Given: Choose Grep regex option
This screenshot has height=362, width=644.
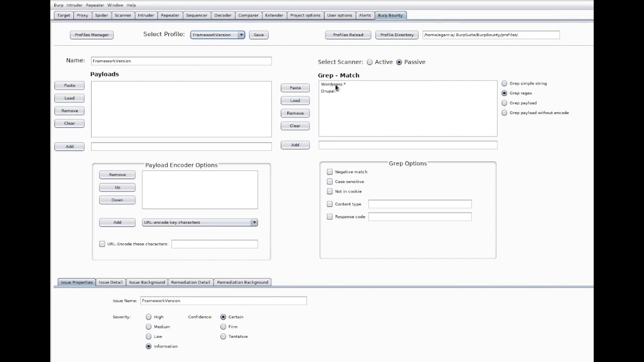Looking at the screenshot, I should (x=504, y=93).
